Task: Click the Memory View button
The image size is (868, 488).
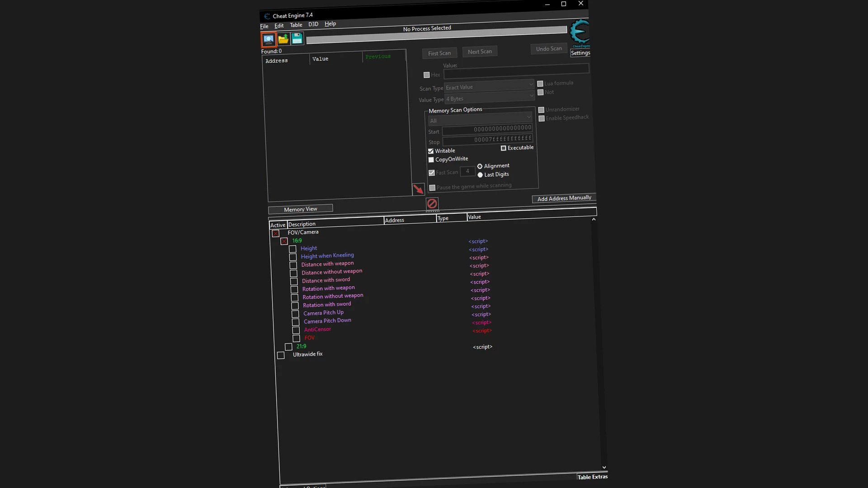Action: [x=301, y=209]
